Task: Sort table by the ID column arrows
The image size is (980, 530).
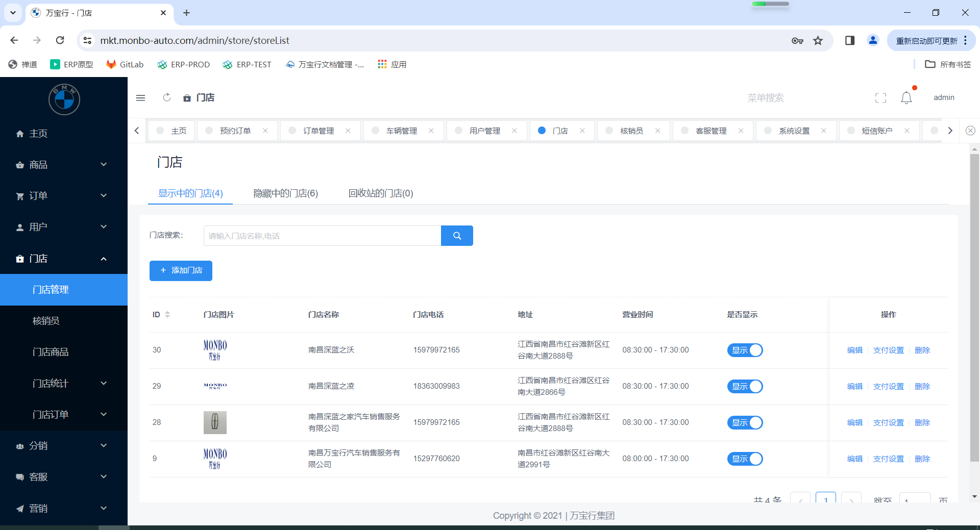Action: (167, 315)
